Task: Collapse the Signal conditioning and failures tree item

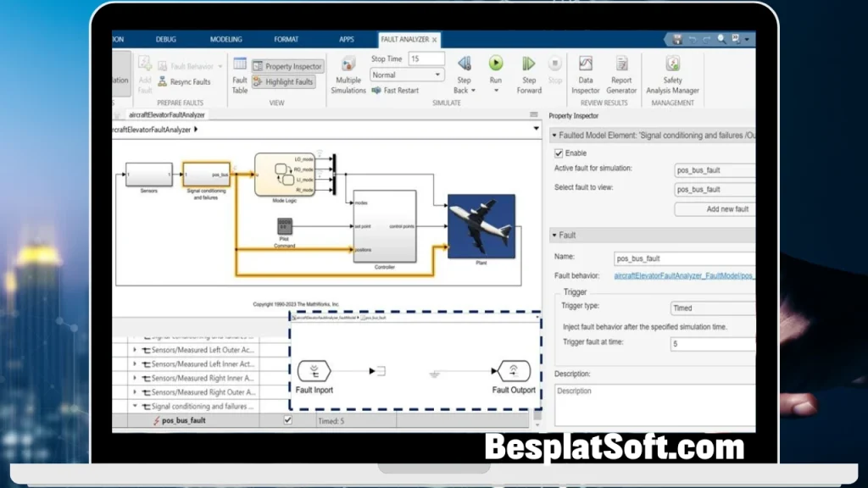Action: (x=134, y=404)
